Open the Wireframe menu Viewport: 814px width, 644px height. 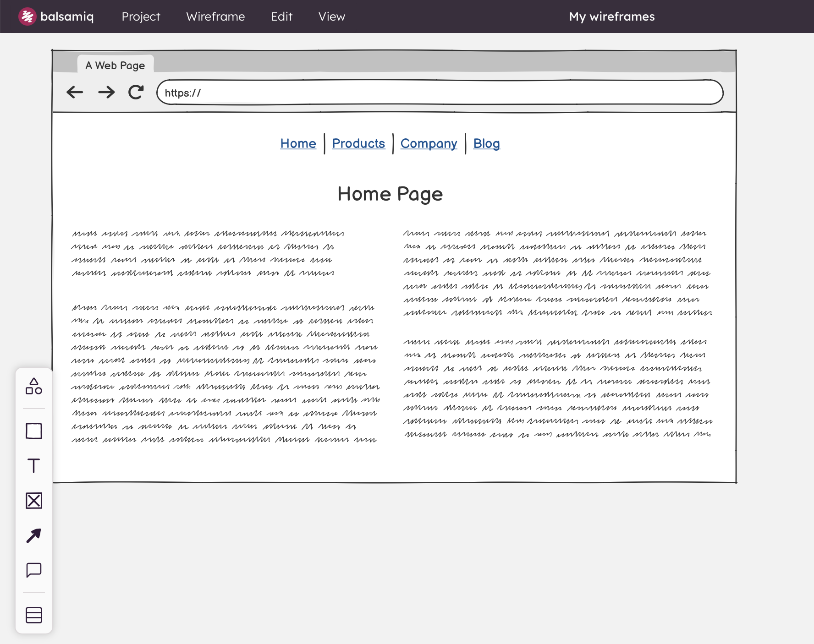[215, 16]
